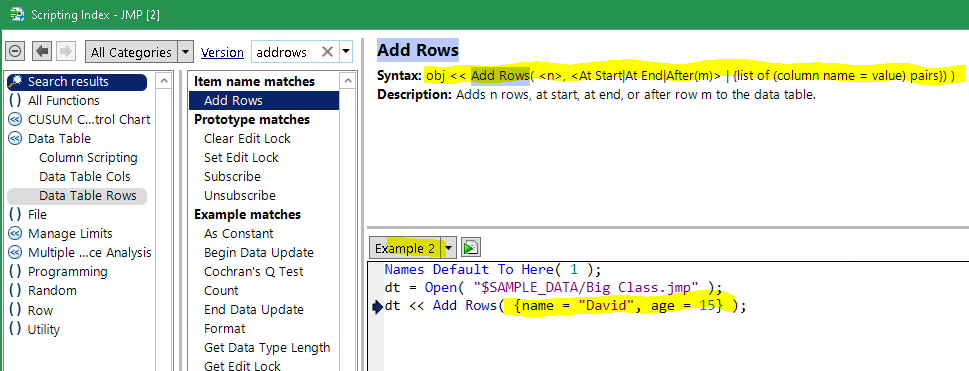
Task: Click the Add Rows heading
Action: click(418, 50)
